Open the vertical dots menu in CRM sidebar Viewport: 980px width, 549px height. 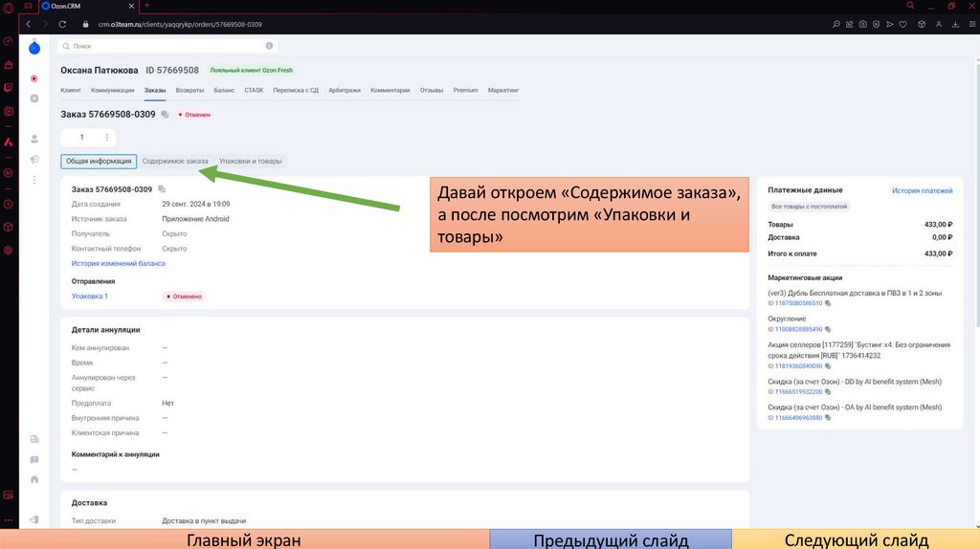coord(34,180)
